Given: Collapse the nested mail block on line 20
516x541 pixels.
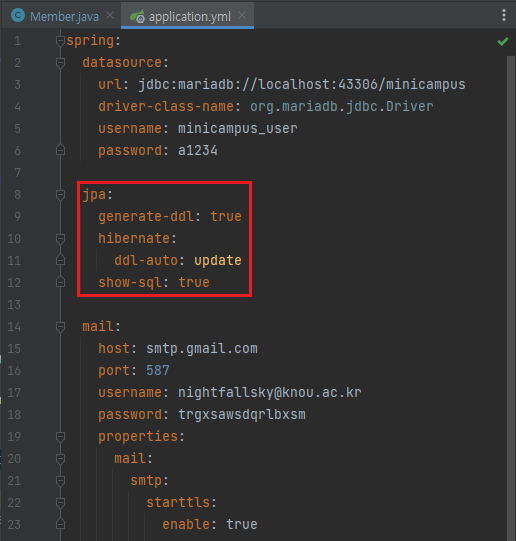Looking at the screenshot, I should click(60, 459).
